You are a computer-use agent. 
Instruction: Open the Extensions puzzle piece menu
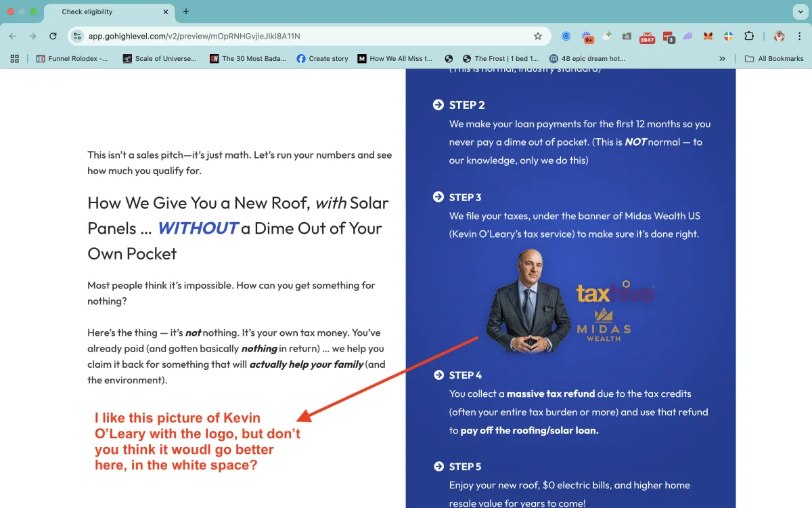pyautogui.click(x=749, y=36)
